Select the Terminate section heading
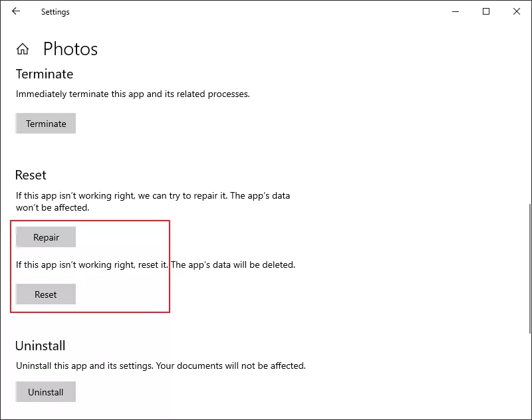This screenshot has width=532, height=420. (x=45, y=74)
